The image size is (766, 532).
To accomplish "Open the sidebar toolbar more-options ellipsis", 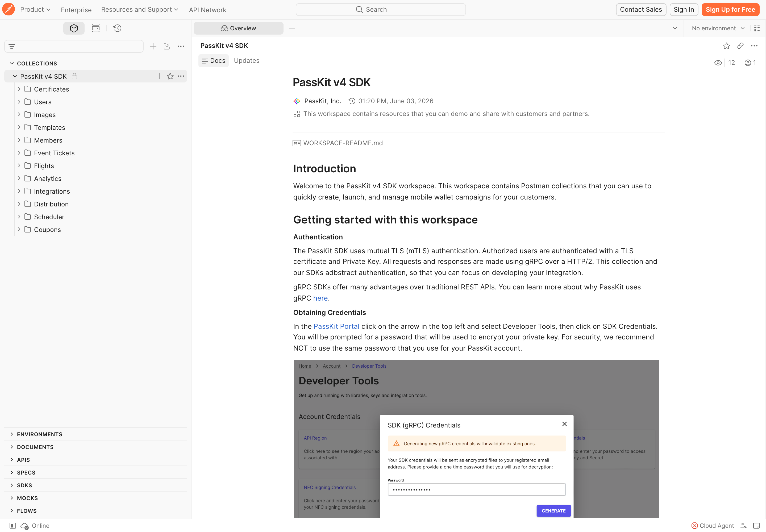I will tap(181, 46).
